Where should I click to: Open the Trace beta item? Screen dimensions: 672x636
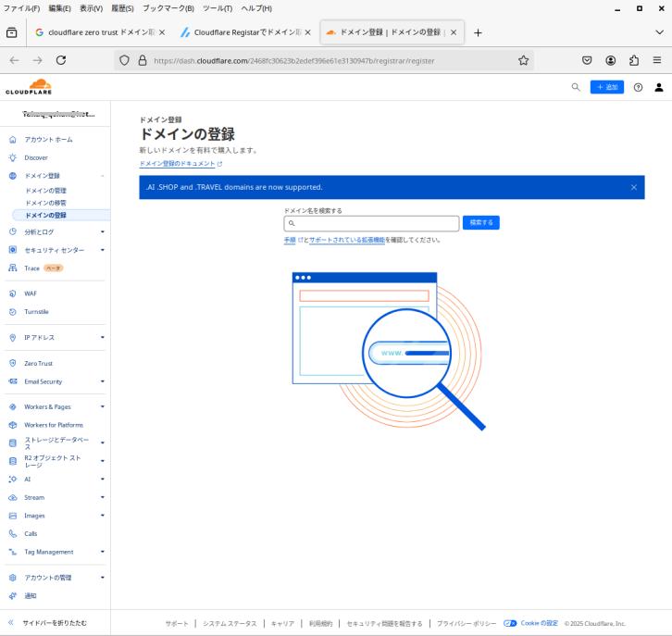(x=36, y=268)
